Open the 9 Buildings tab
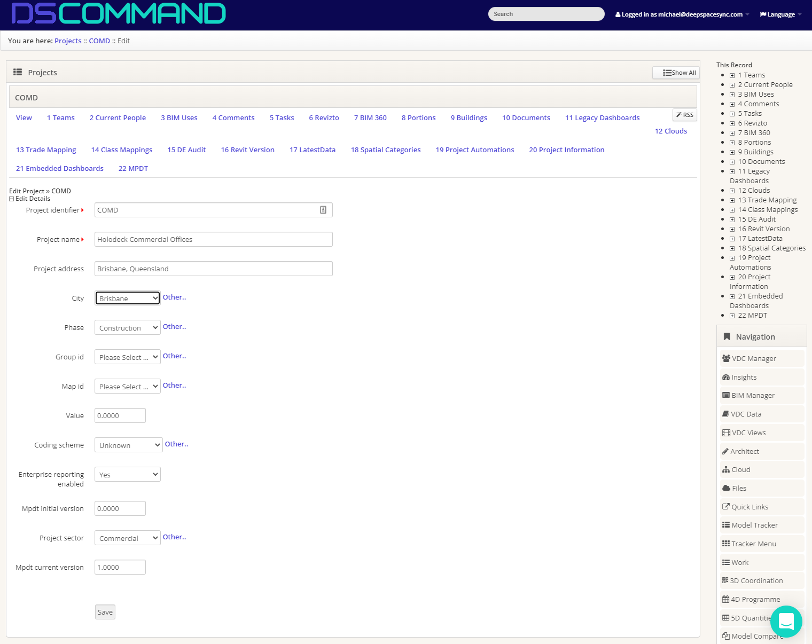812x644 pixels. [469, 117]
